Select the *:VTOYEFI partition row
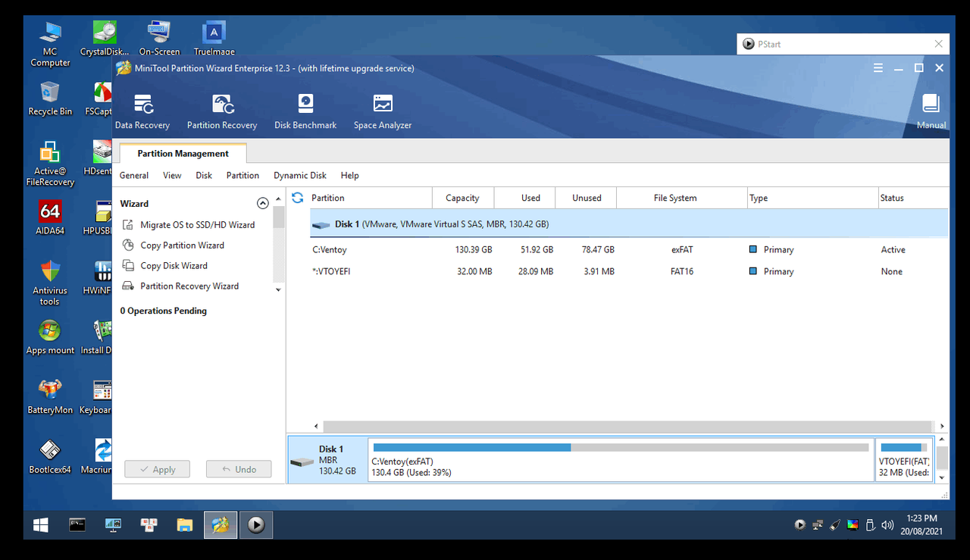 coord(629,272)
